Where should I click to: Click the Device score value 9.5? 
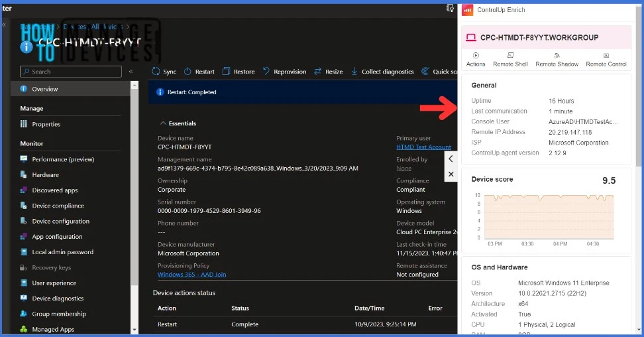click(609, 180)
